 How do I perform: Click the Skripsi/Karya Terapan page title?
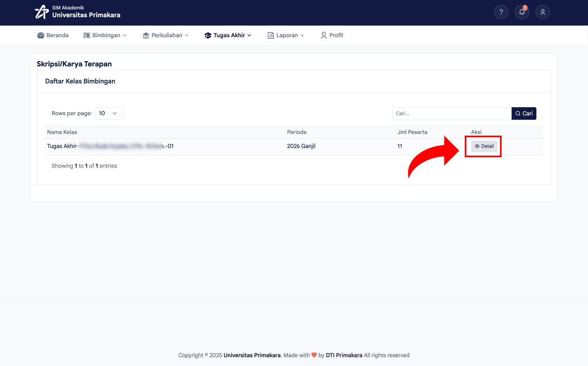tap(74, 64)
